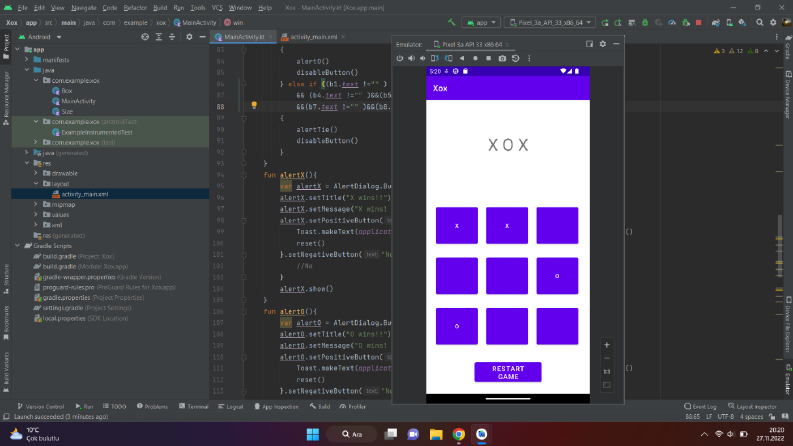Click the red Stop app icon
The width and height of the screenshot is (793, 446).
coord(698,22)
